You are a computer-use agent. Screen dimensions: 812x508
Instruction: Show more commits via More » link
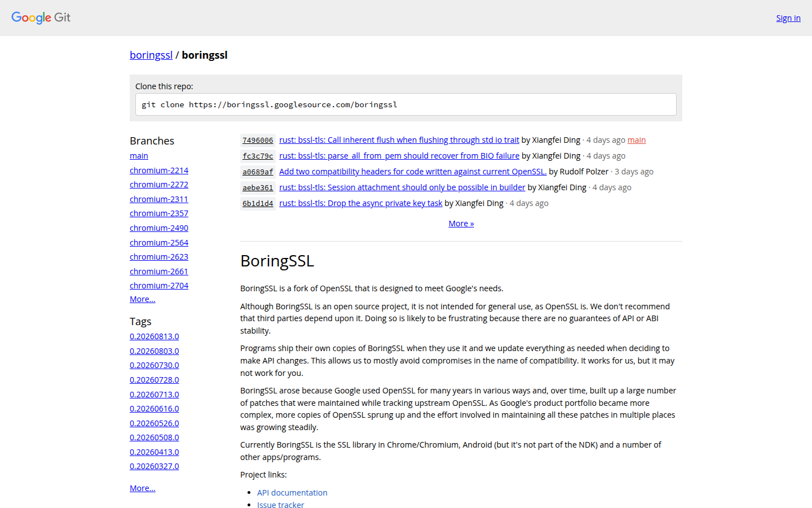coord(461,224)
